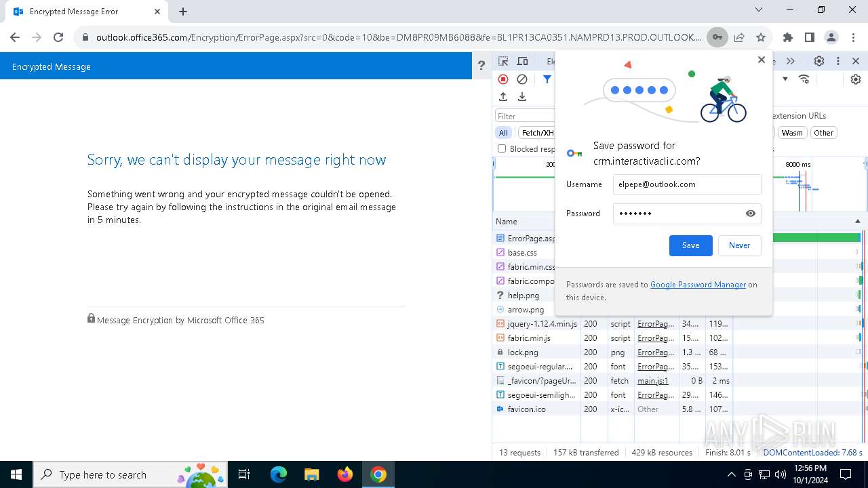Viewport: 868px width, 488px height.
Task: Focus the network Filter input
Action: tap(526, 116)
